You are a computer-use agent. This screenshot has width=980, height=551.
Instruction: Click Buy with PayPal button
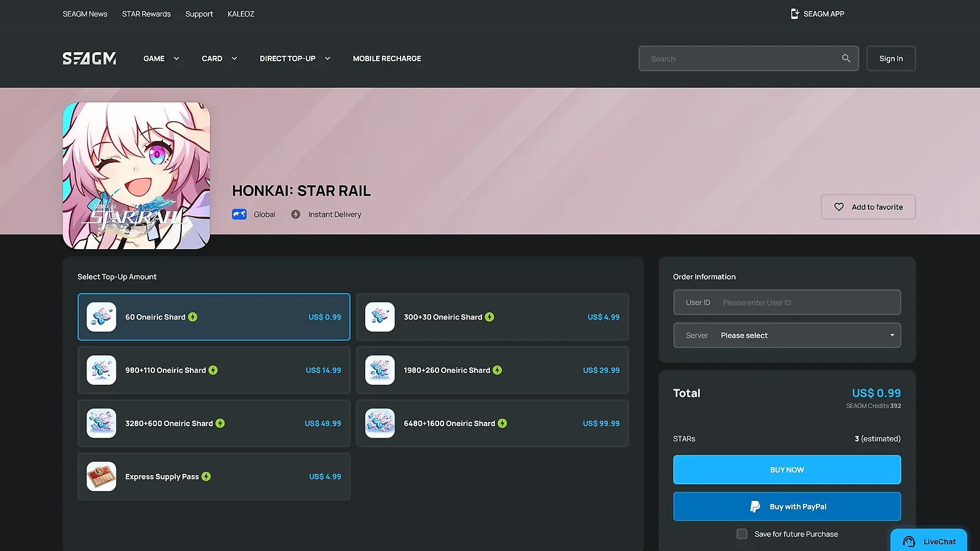point(787,507)
